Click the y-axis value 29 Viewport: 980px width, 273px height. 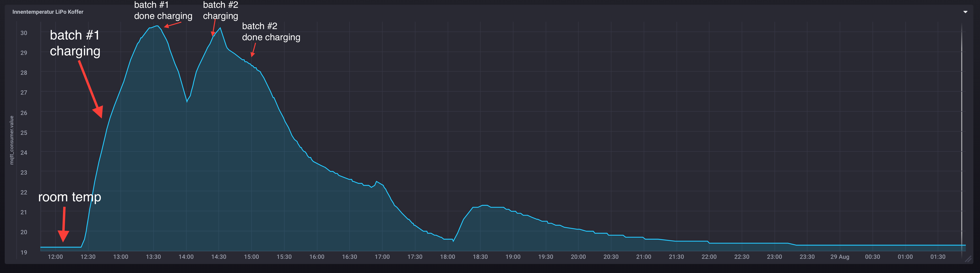coord(24,53)
